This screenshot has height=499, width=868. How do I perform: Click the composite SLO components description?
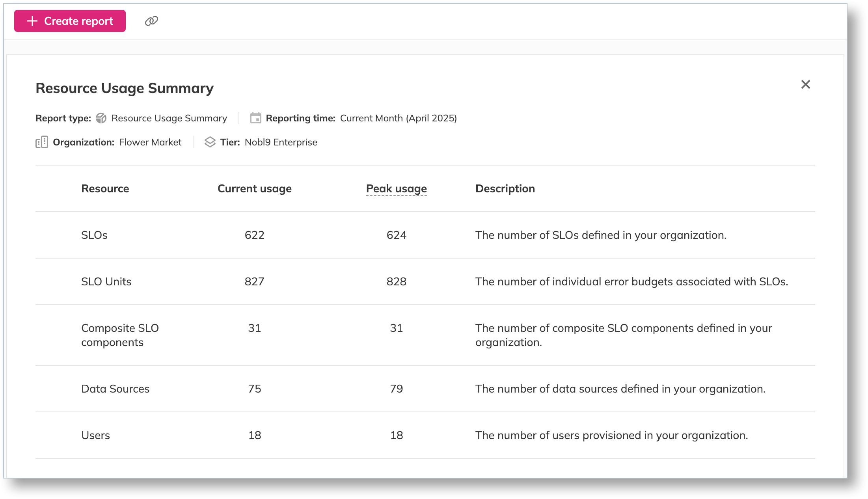(624, 335)
